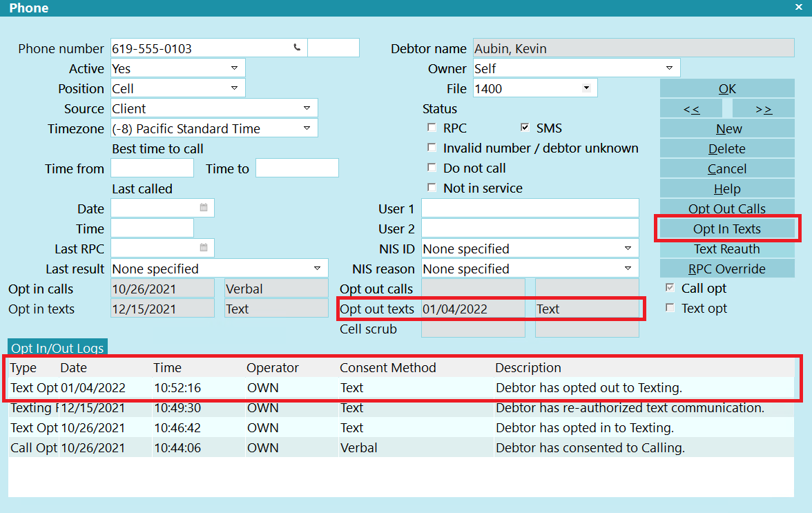The width and height of the screenshot is (812, 513).
Task: Click the RPC Override button
Action: [727, 269]
